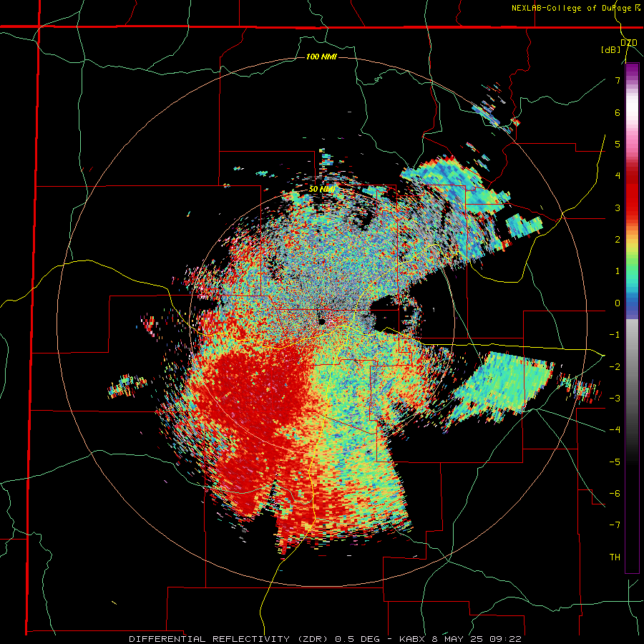
Task: Click the black radar site dot at center
Action: pos(321,321)
